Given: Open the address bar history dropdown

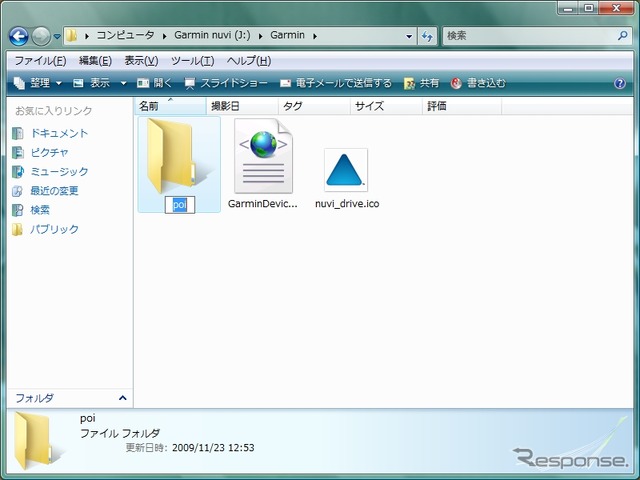Looking at the screenshot, I should click(x=409, y=36).
